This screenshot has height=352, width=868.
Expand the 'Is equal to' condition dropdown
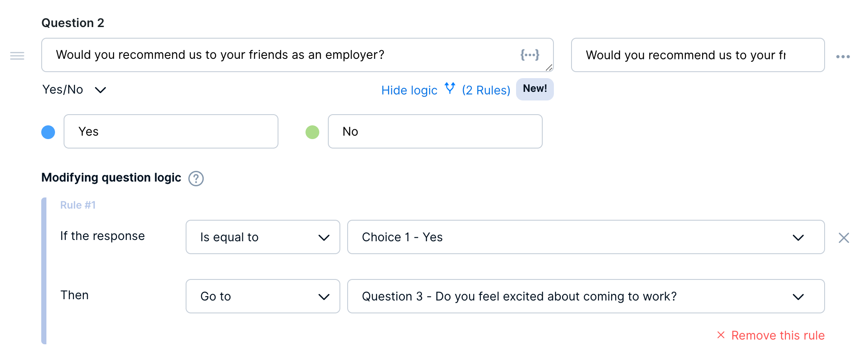tap(263, 237)
